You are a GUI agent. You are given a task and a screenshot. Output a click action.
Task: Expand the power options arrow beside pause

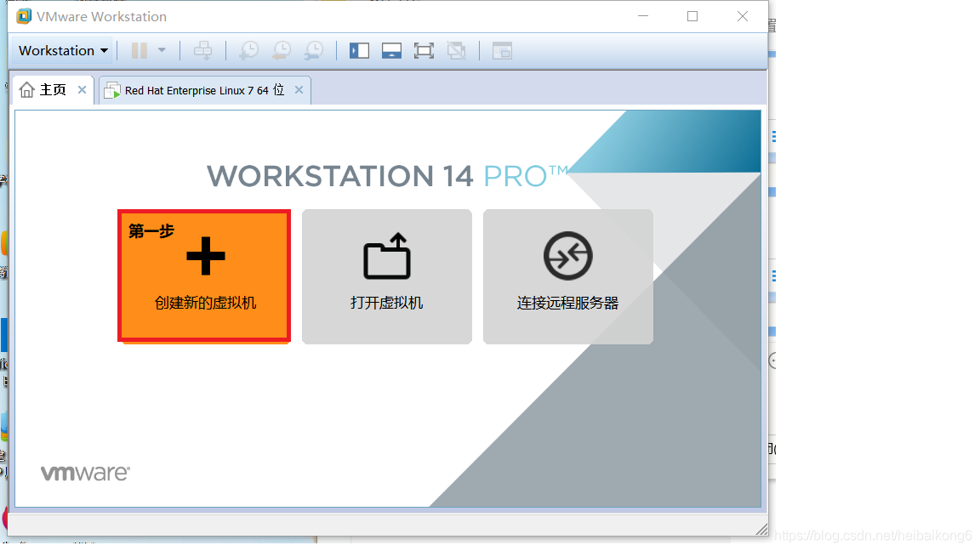(x=162, y=51)
